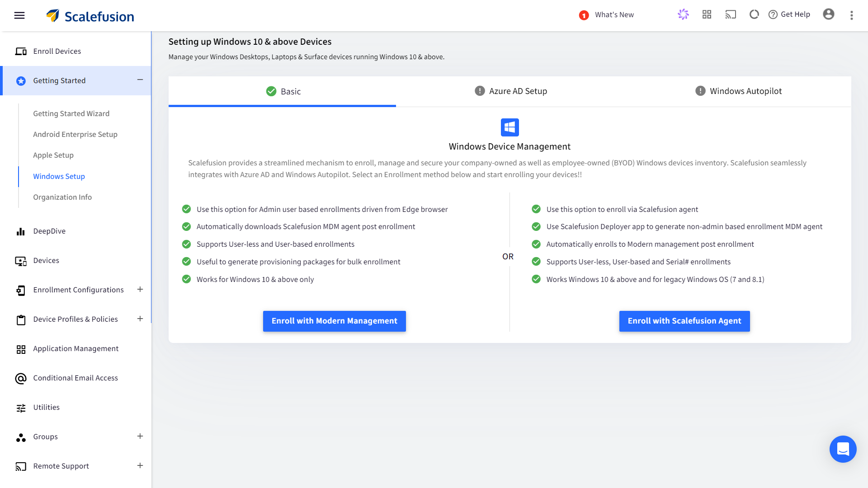
Task: Click 'Automatically enrolls to Modern management' text
Action: (650, 244)
